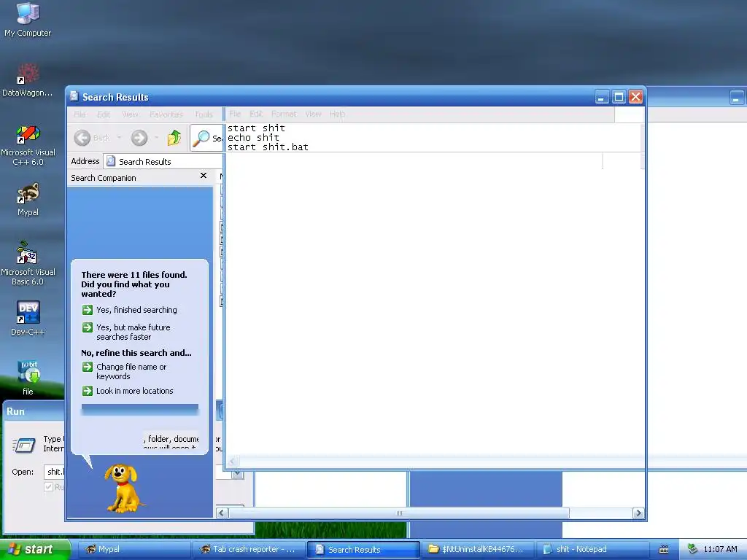This screenshot has height=560, width=747.
Task: Open the Forward button history dropdown
Action: point(156,138)
